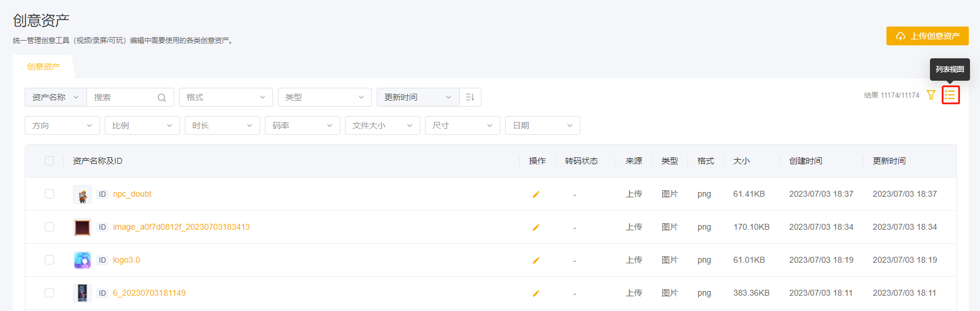Click 更新时间 column header in table
Screen dimensions: 980x311
click(889, 161)
